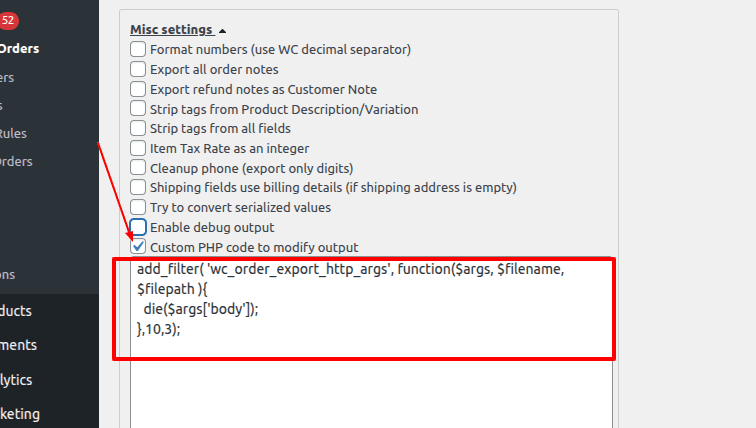This screenshot has width=756, height=428.
Task: Click the red 52 notification badge
Action: point(8,20)
